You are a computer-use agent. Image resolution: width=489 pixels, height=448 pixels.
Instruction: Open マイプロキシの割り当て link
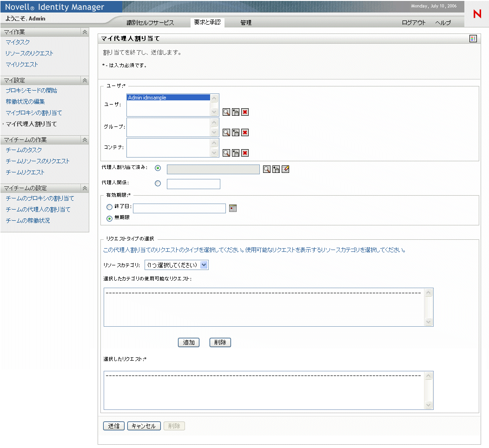point(34,113)
